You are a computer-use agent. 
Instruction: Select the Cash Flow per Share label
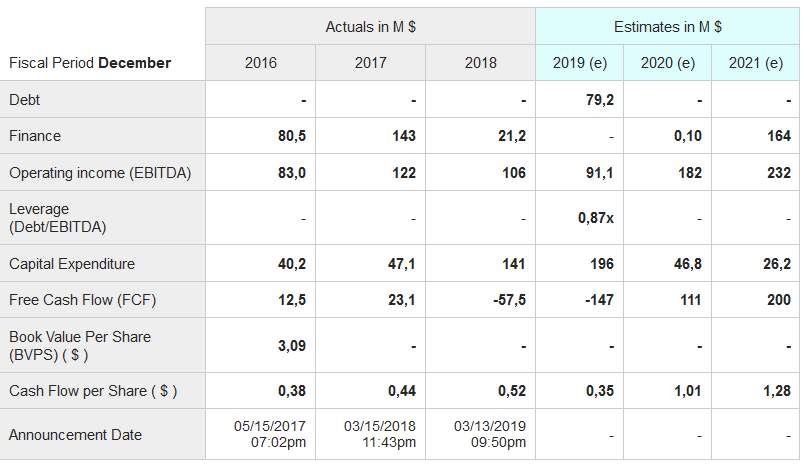point(93,391)
